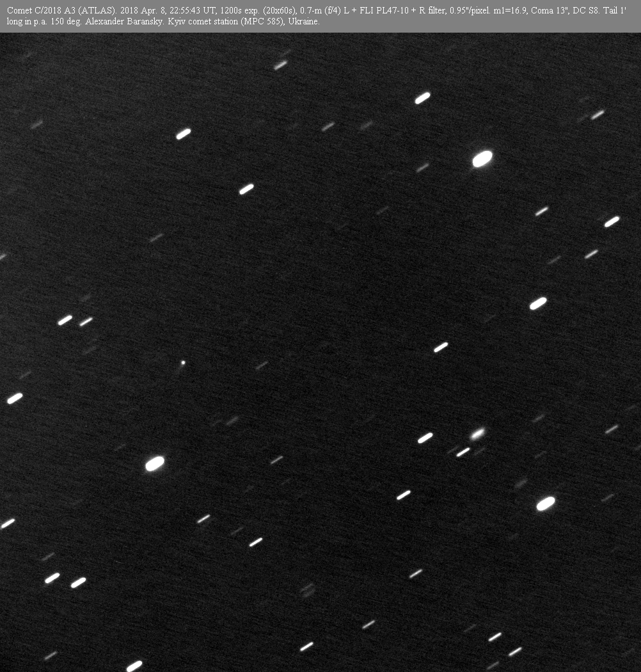Click the observer name "Alexander Baransky"
This screenshot has height=672, width=641.
pyautogui.click(x=124, y=21)
